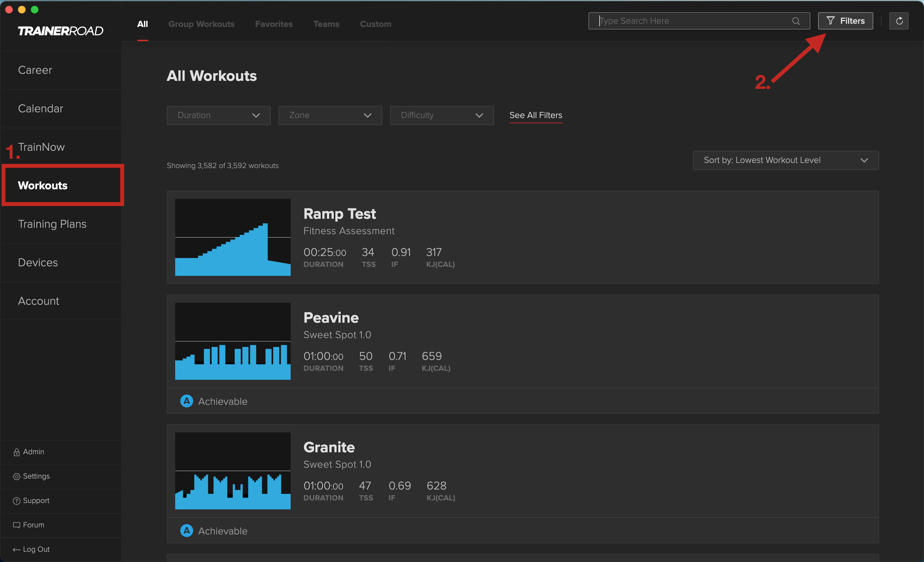This screenshot has width=924, height=562.
Task: Click the refresh icon button
Action: click(899, 21)
